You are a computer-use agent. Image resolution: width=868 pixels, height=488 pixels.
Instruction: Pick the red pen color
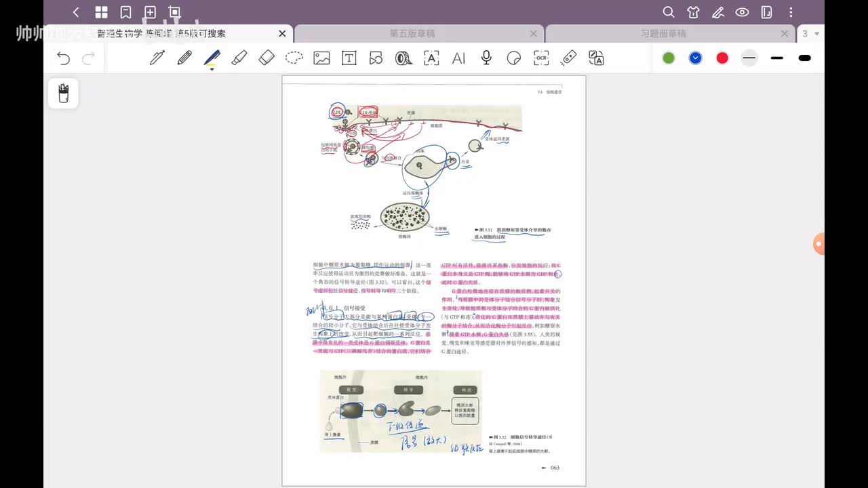[722, 58]
